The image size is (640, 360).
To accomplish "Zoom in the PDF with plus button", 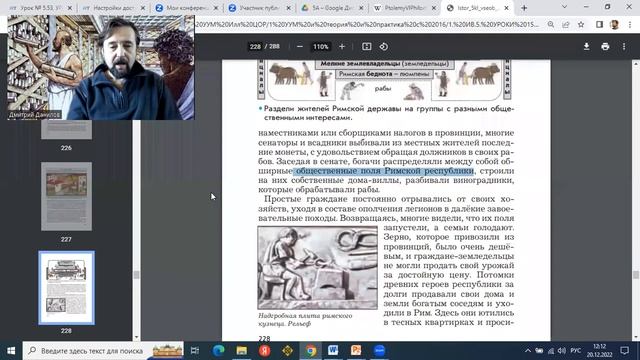I will (x=342, y=47).
